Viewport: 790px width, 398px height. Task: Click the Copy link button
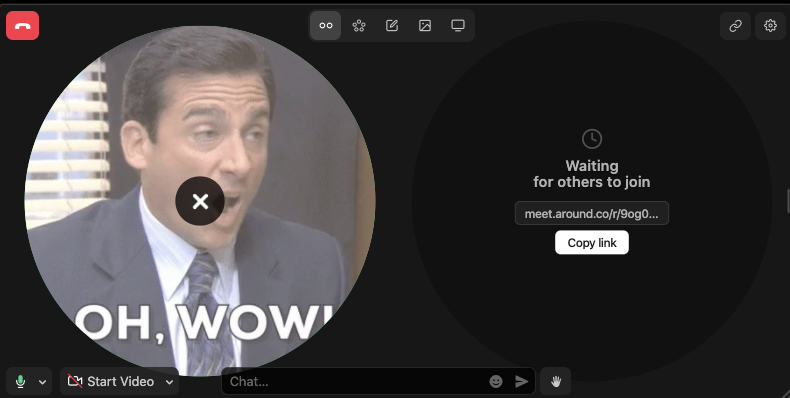point(591,243)
